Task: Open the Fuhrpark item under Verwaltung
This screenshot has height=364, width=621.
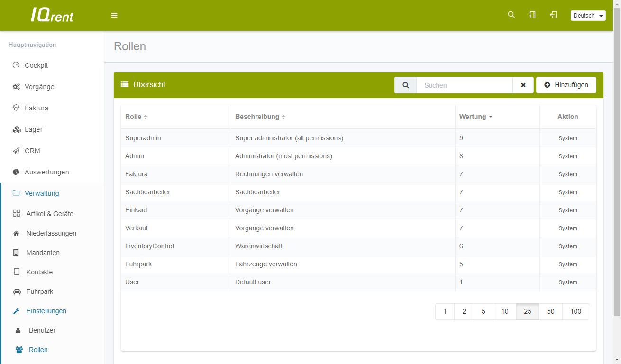Action: click(40, 291)
